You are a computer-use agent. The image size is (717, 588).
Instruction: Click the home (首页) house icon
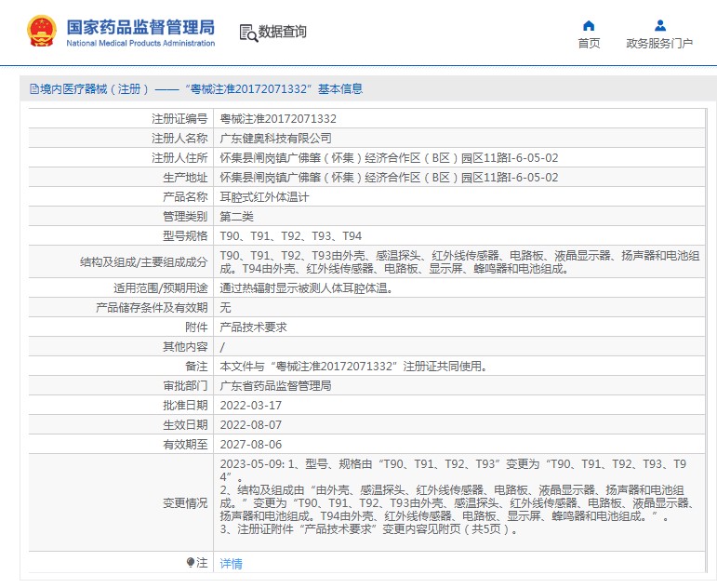588,25
